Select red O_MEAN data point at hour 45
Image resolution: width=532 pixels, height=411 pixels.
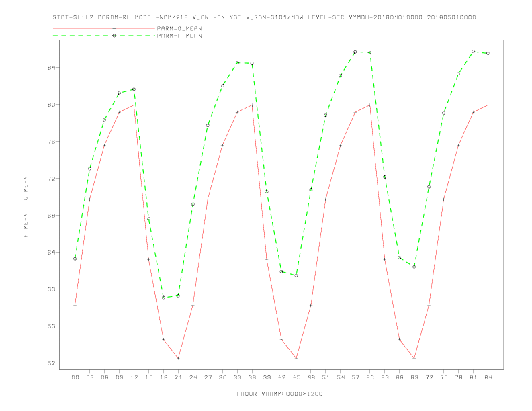tap(296, 358)
